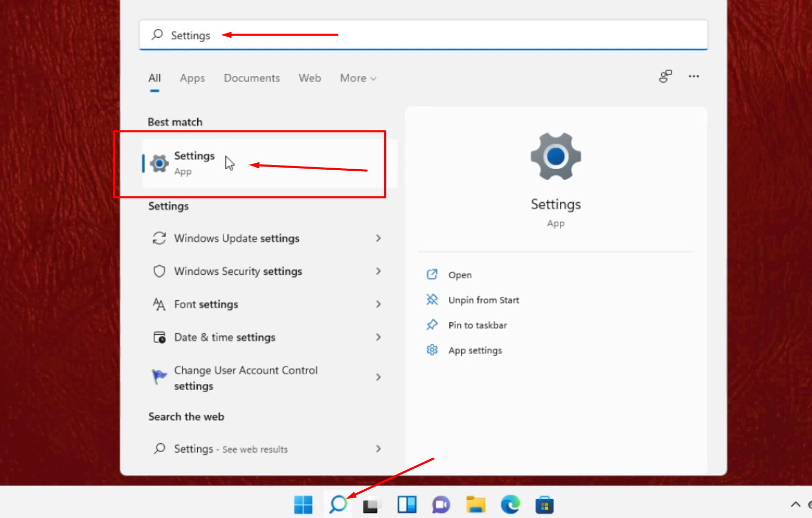Open Task View from the taskbar

[371, 505]
